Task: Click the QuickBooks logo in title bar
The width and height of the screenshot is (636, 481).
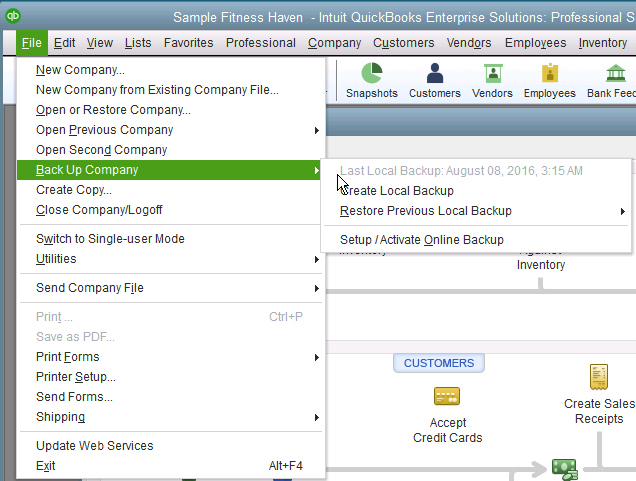Action: click(x=13, y=16)
